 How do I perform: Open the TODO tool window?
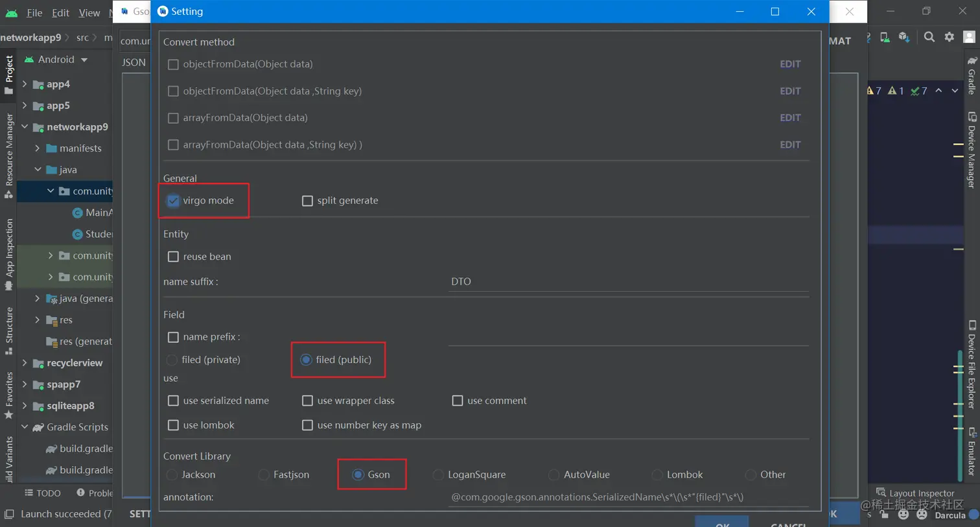[43, 493]
